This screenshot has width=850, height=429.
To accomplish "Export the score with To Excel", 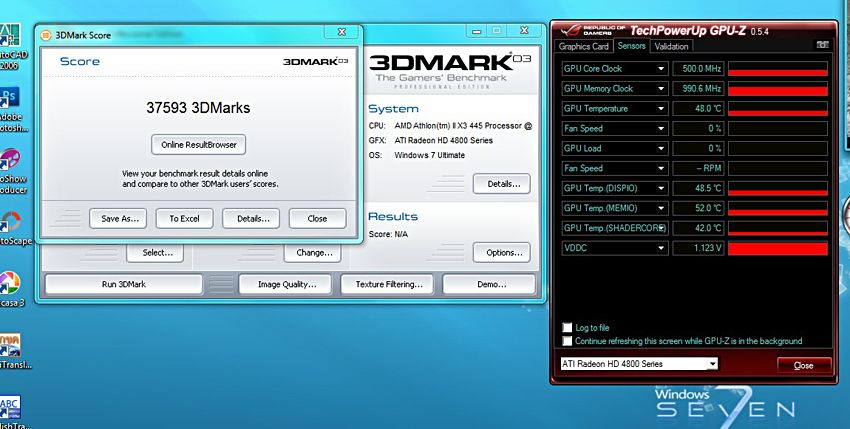I will point(184,219).
